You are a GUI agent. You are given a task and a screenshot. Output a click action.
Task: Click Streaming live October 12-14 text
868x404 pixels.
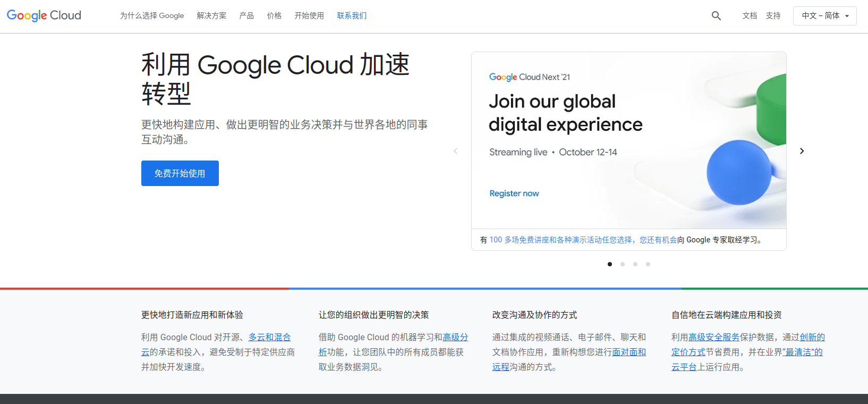tap(553, 152)
